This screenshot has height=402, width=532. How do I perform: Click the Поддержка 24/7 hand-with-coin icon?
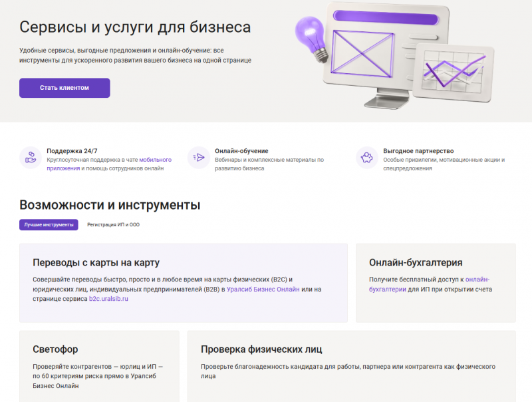(29, 156)
